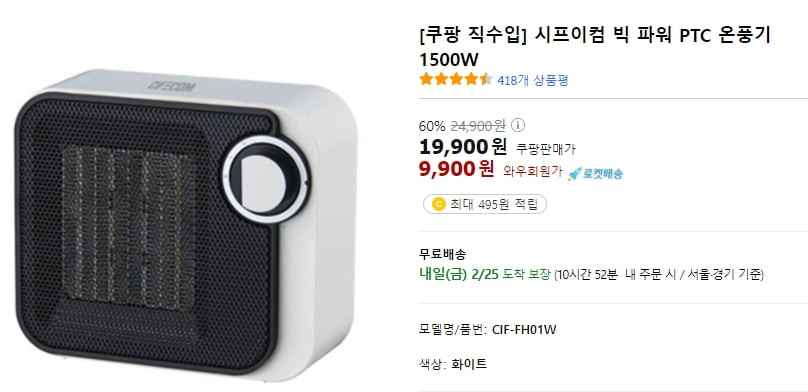
Task: Click the 무료배송 shipping text
Action: (443, 254)
